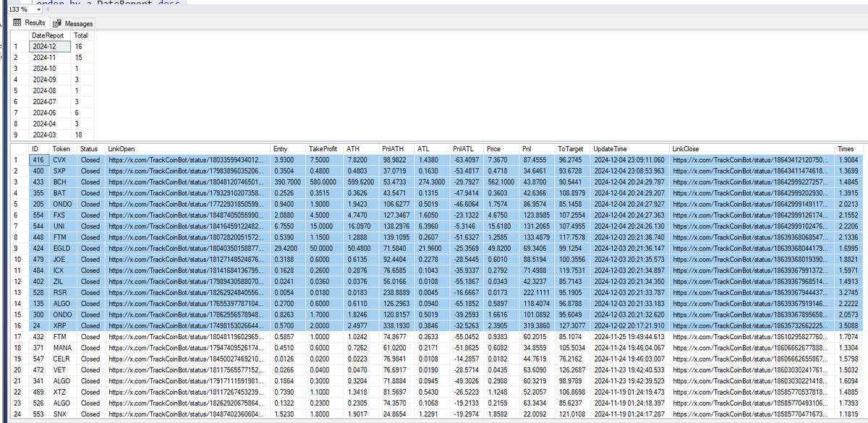Image resolution: width=868 pixels, height=423 pixels.
Task: Click the Total column header
Action: 82,35
